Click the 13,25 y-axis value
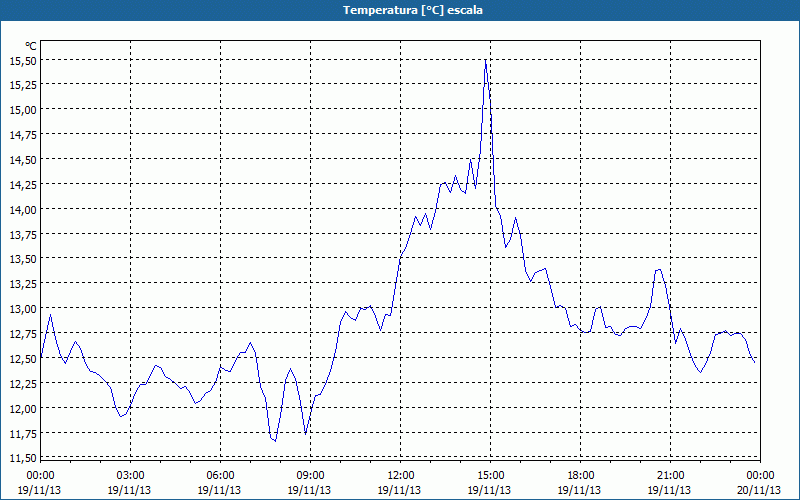 23,283
